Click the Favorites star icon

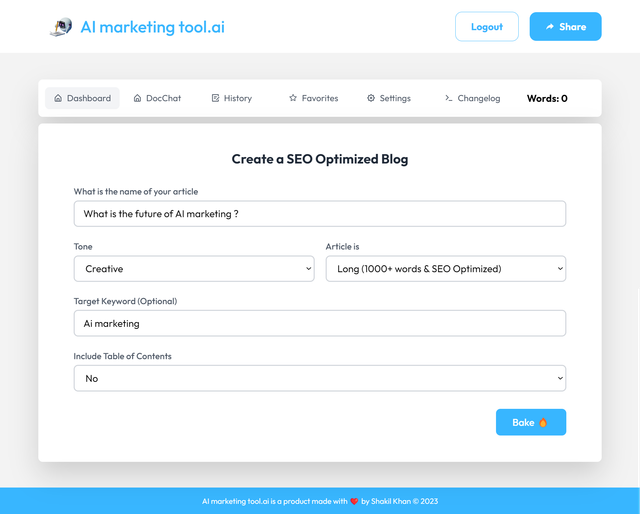(x=293, y=98)
